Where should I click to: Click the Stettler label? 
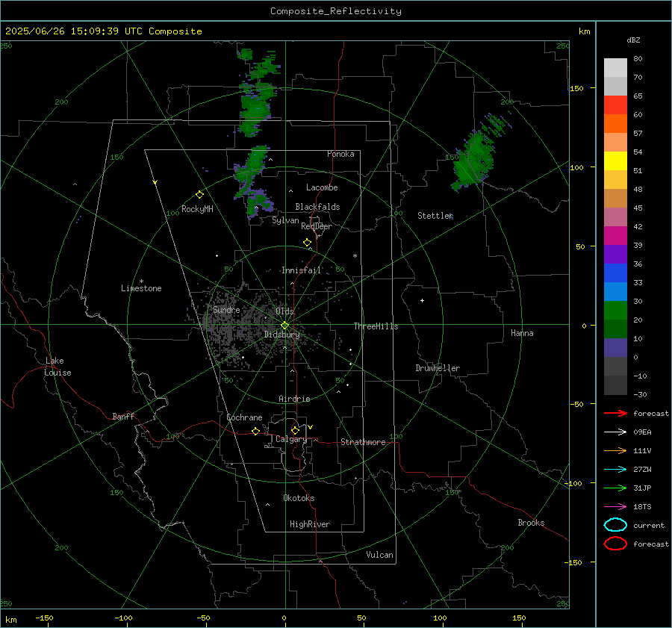click(435, 216)
